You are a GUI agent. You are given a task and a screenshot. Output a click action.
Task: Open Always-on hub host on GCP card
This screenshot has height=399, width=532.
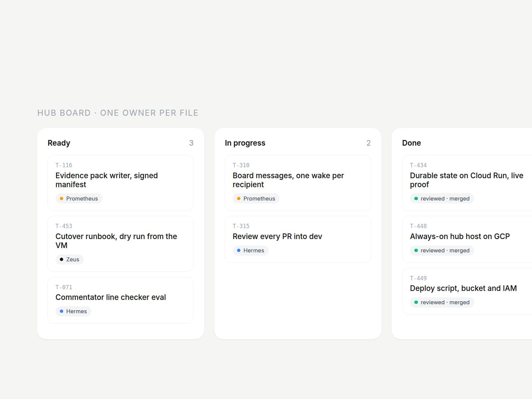pos(467,239)
